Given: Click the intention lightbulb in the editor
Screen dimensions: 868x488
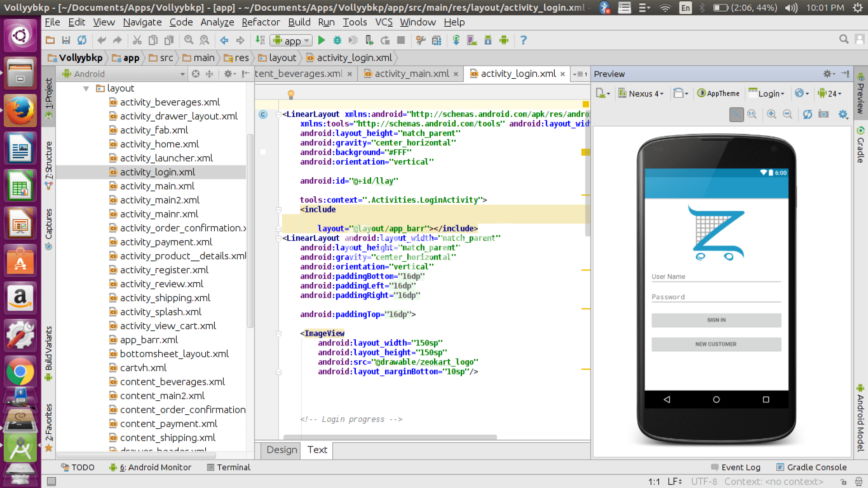Looking at the screenshot, I should tap(291, 94).
